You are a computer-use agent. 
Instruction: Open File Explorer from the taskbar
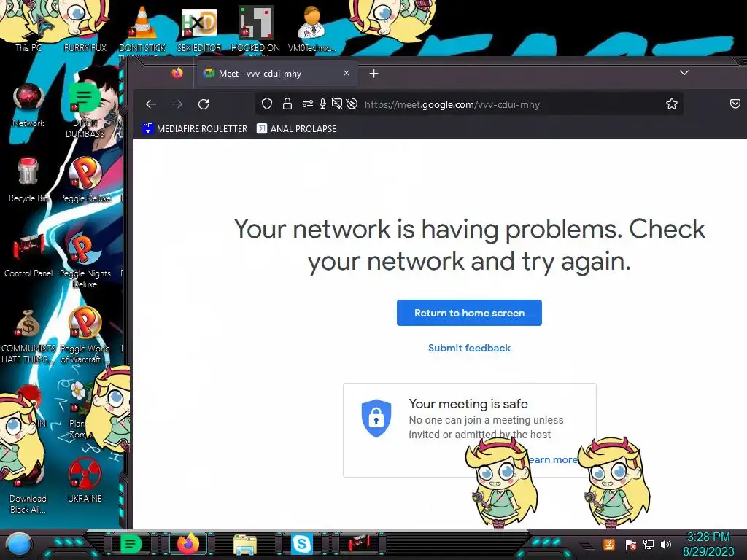coord(245,544)
